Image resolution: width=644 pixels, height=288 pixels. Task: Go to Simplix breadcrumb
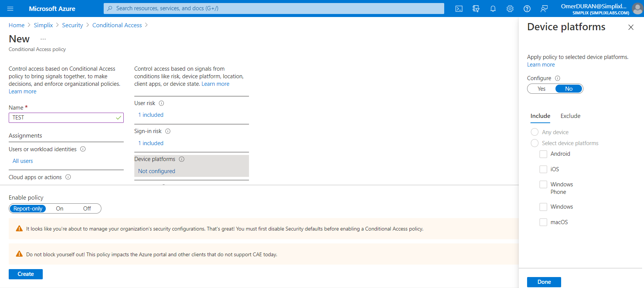tap(43, 25)
